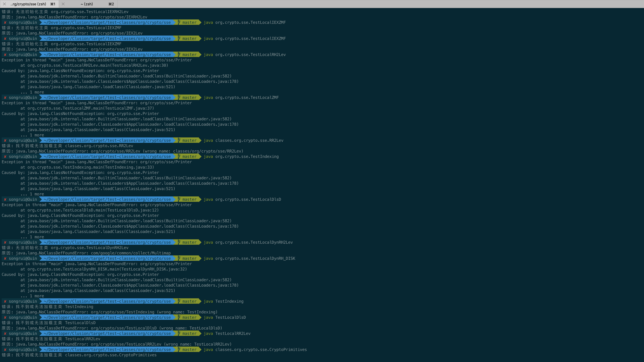Click the master branch label on the bottom prompt
Image resolution: width=644 pixels, height=362 pixels.
[189, 349]
